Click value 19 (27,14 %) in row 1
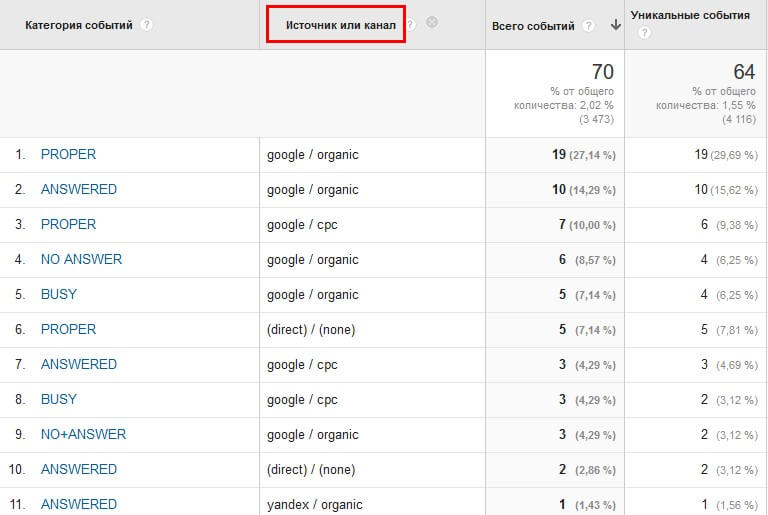The height and width of the screenshot is (515, 768). click(584, 155)
